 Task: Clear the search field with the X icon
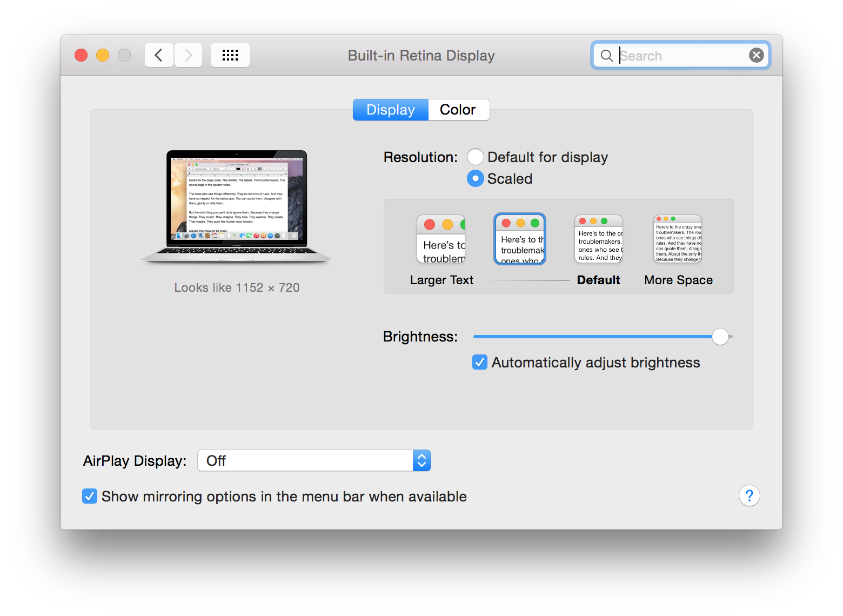[x=757, y=55]
